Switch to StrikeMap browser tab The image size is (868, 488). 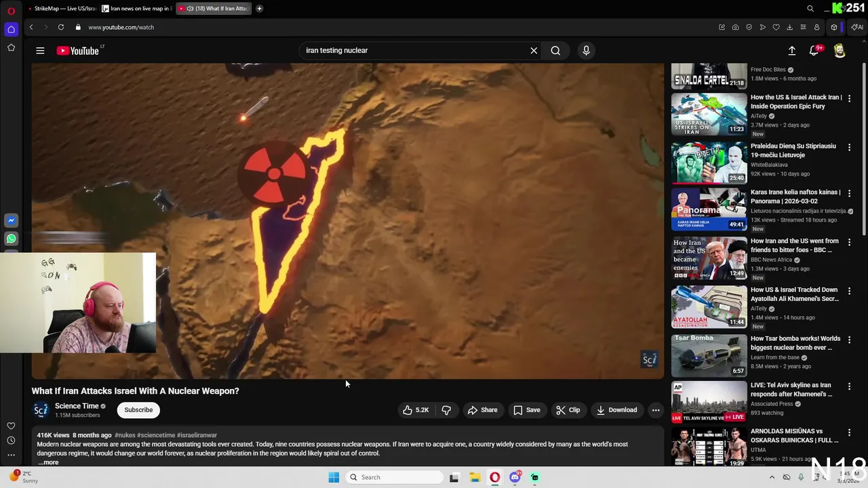(61, 9)
